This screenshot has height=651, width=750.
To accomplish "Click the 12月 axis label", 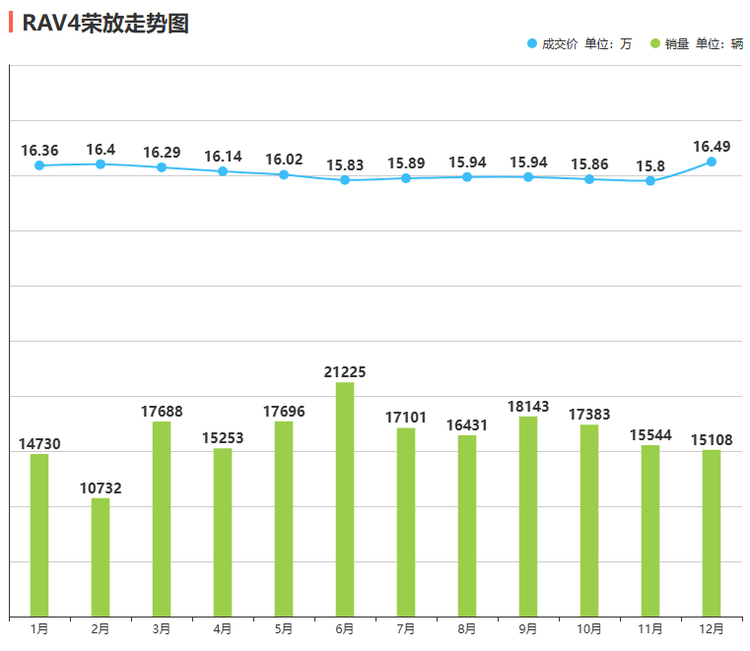I will (x=711, y=629).
